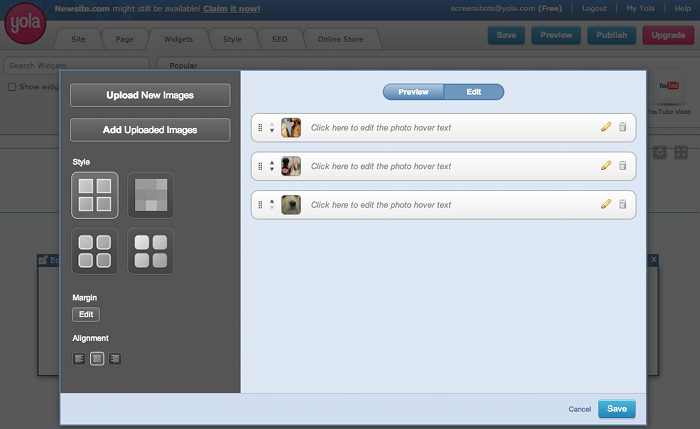This screenshot has height=429, width=700.
Task: Choose the borderless mosaic gallery style
Action: (x=151, y=195)
